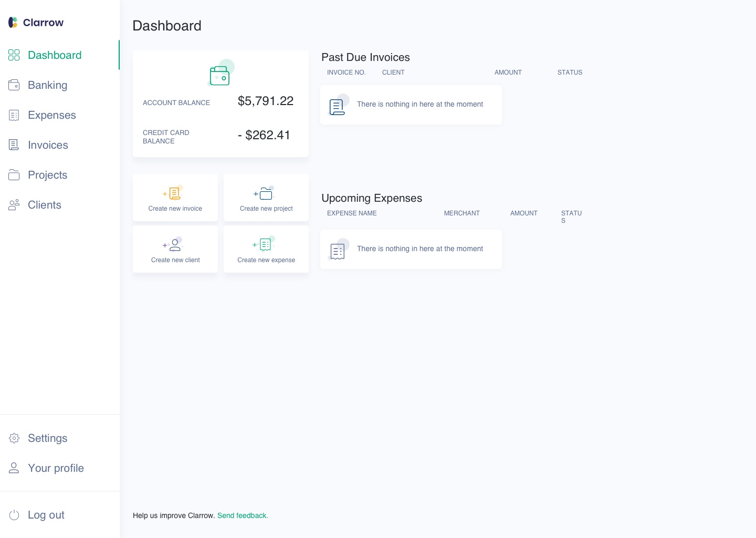Click the Invoices document icon in sidebar
The image size is (756, 538).
pos(14,145)
